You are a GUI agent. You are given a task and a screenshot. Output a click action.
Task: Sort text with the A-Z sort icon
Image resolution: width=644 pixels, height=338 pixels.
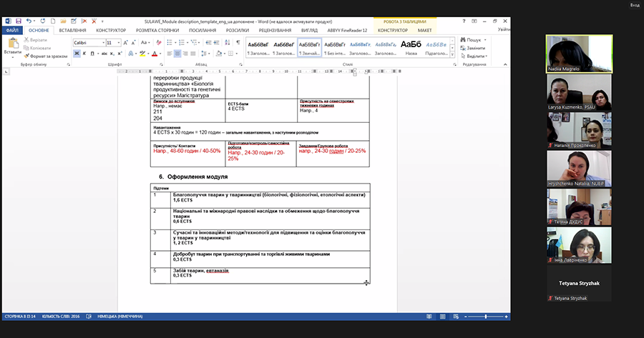[x=227, y=43]
